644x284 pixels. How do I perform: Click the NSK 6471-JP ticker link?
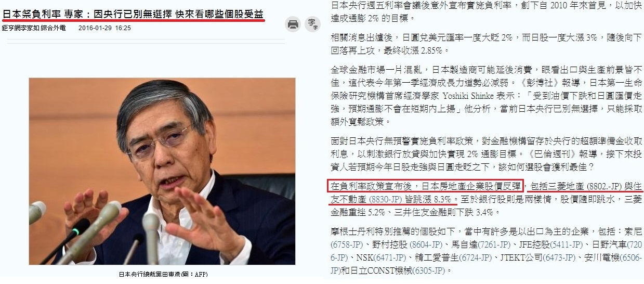click(389, 258)
